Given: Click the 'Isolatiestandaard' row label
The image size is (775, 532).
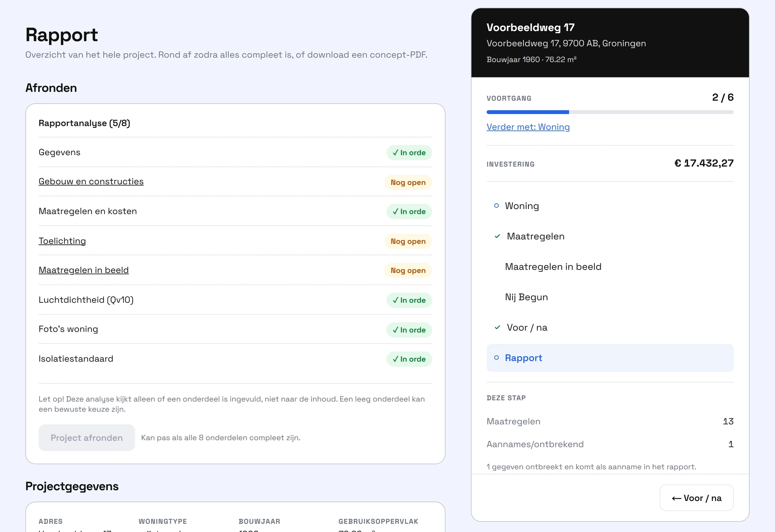Looking at the screenshot, I should click(x=76, y=359).
